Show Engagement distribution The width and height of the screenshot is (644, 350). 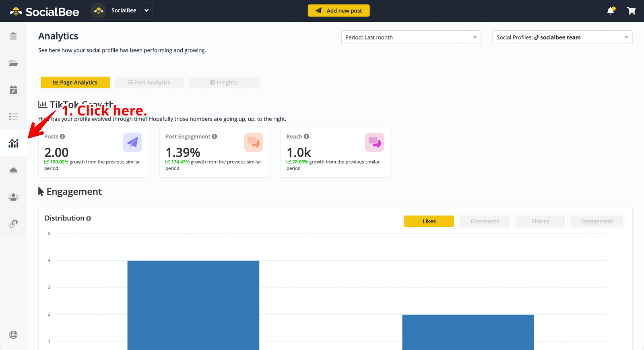point(597,221)
